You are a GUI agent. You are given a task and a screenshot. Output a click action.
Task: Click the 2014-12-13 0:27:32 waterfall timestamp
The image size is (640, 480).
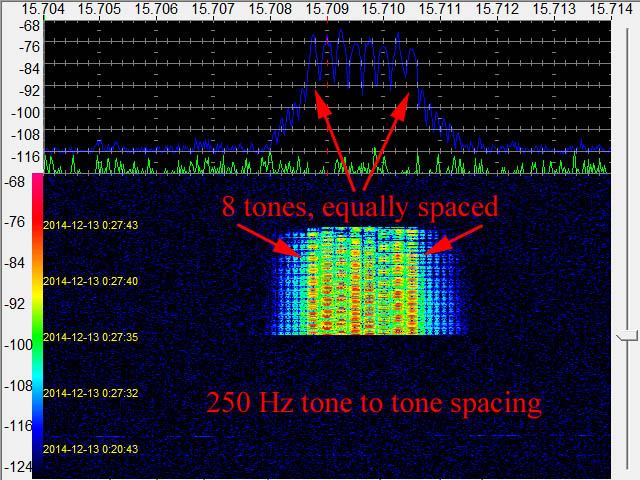tap(91, 393)
